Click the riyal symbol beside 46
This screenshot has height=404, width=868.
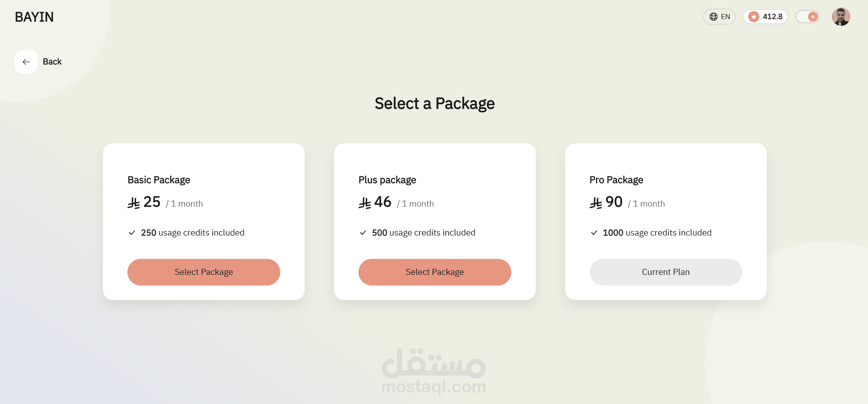pyautogui.click(x=365, y=203)
